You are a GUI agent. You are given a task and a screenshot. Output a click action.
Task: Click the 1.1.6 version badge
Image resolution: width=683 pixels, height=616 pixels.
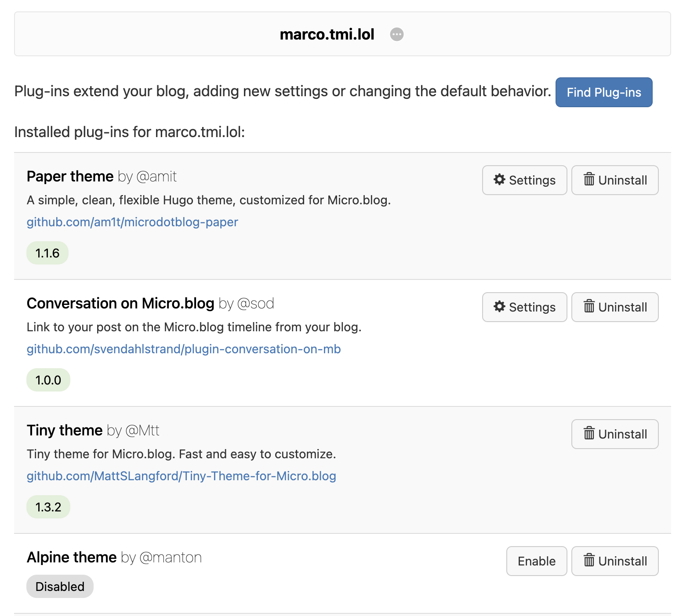tap(47, 253)
